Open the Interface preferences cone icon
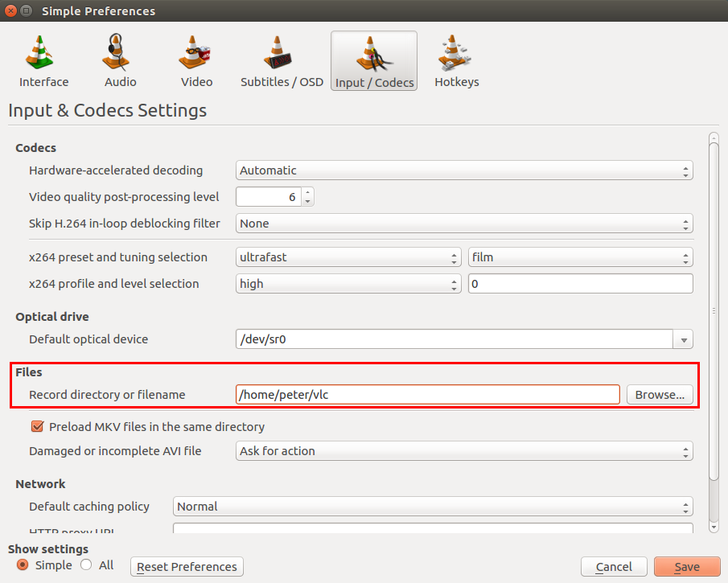728x583 pixels. (x=40, y=52)
